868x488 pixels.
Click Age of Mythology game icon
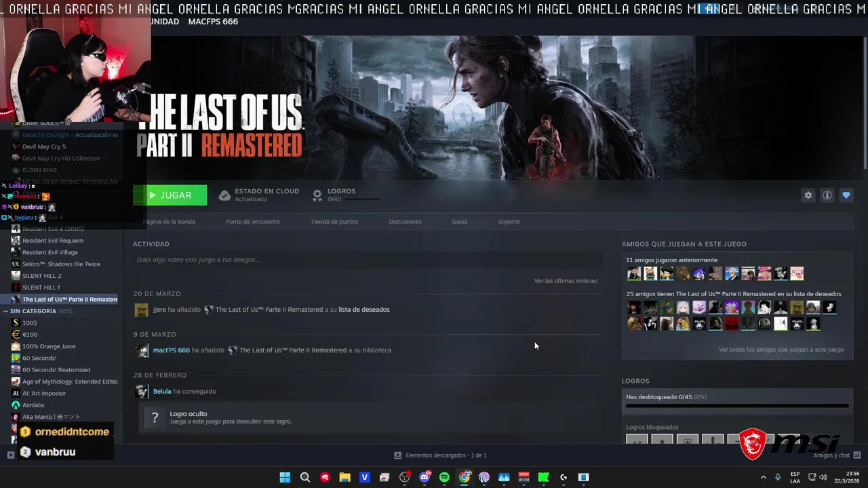coord(16,382)
